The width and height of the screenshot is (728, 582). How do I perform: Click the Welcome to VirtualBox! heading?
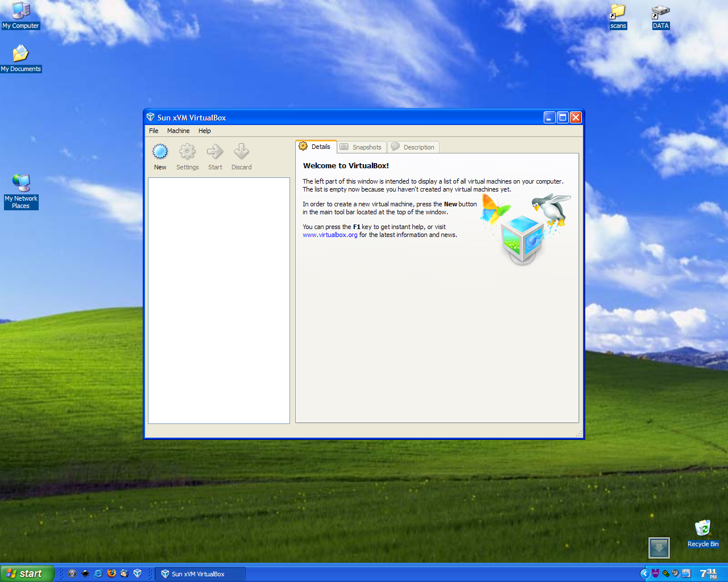click(346, 166)
